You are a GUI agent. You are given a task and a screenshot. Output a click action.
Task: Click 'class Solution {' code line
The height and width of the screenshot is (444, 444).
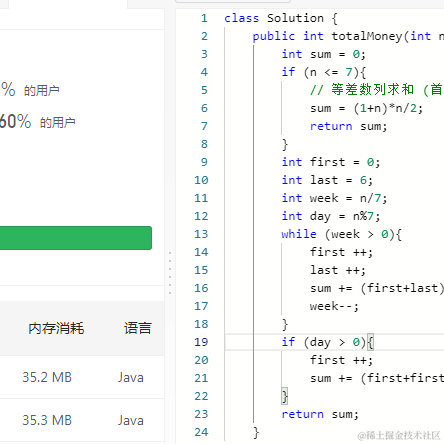coord(281,18)
